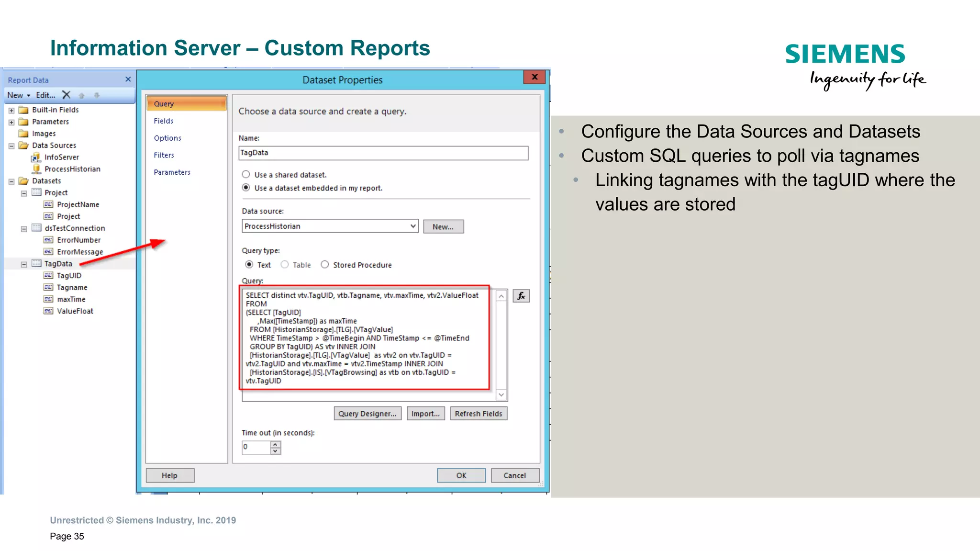Screen dimensions: 980x551
Task: Click the move up arrow in Report Data toolbar
Action: point(82,95)
